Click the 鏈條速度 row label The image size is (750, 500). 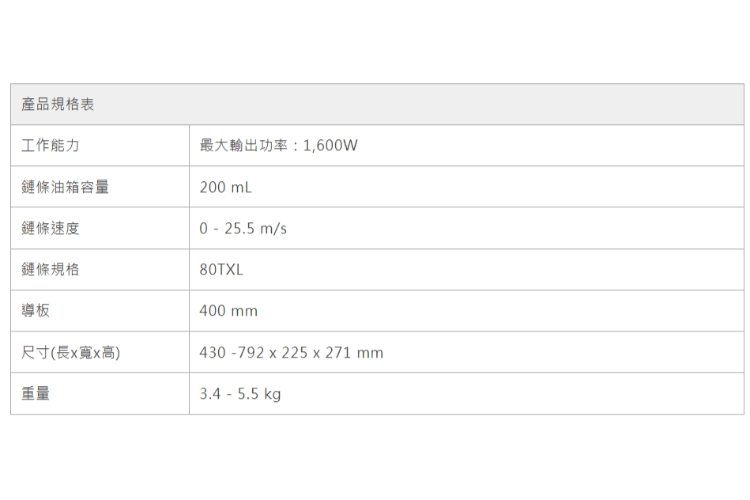point(50,229)
